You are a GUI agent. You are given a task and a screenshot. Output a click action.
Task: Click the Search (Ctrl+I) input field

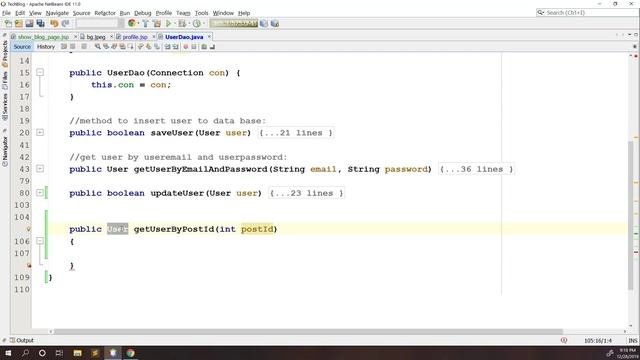tap(587, 13)
